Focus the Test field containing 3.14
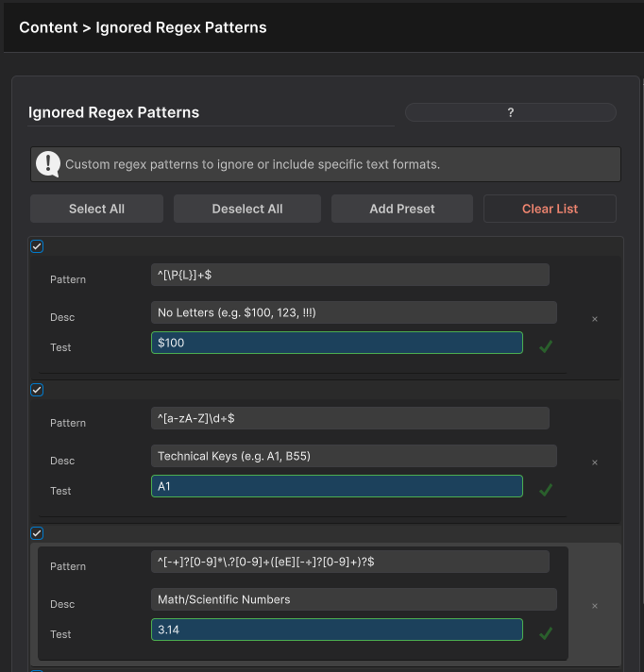644x672 pixels. click(336, 630)
